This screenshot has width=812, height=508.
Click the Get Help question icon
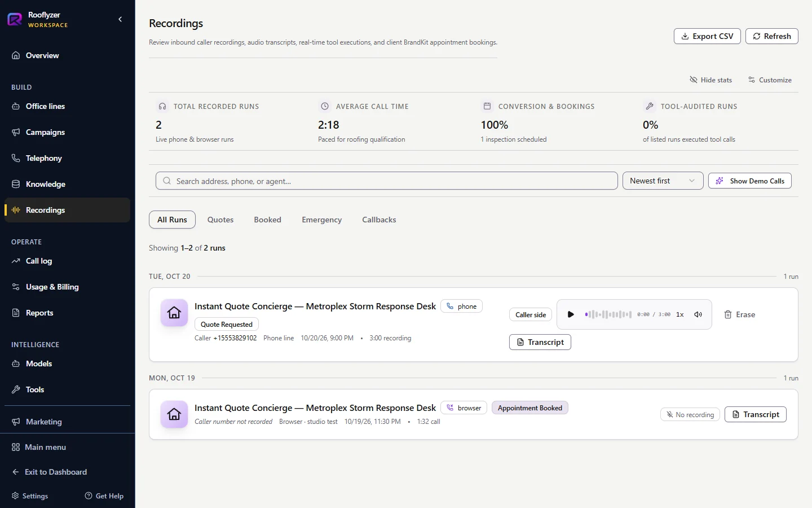[x=89, y=496]
